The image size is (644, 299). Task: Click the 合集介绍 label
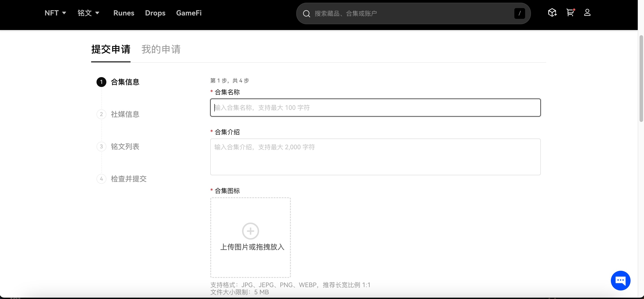[x=227, y=132]
